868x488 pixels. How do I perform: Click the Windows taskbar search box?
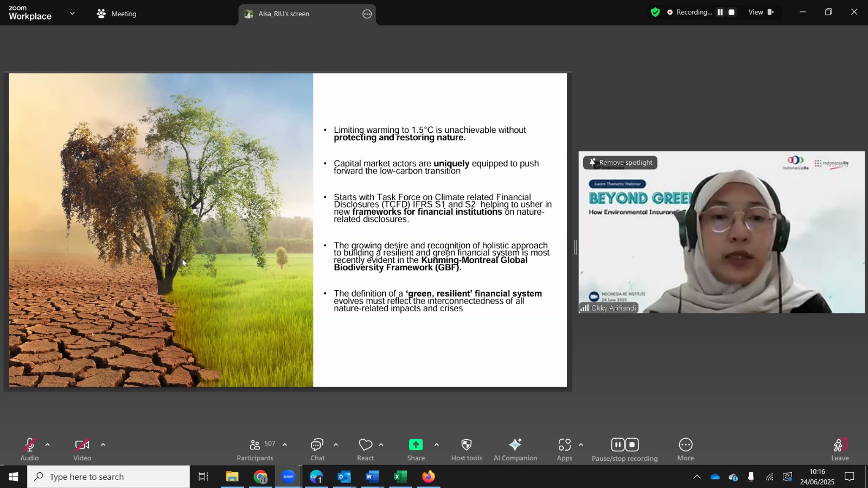click(108, 477)
